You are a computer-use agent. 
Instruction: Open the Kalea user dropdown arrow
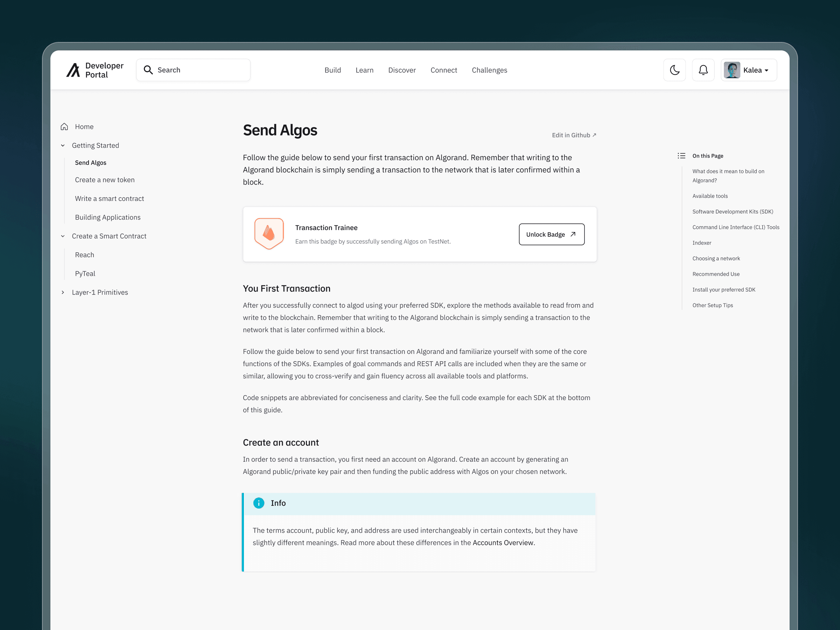pyautogui.click(x=766, y=70)
